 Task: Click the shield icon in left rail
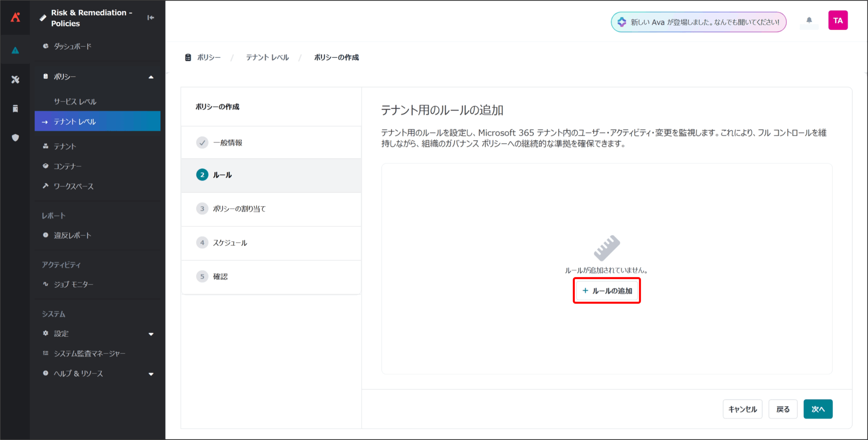[15, 138]
